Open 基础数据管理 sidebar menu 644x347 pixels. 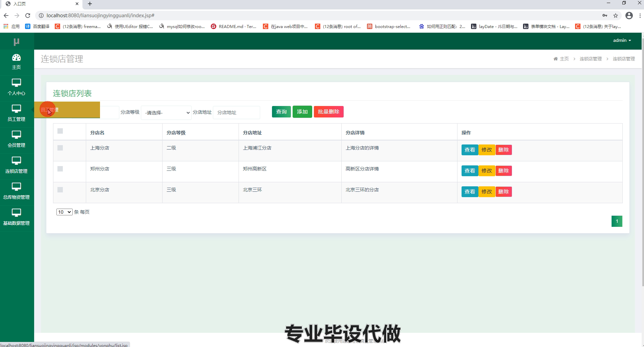(16, 217)
